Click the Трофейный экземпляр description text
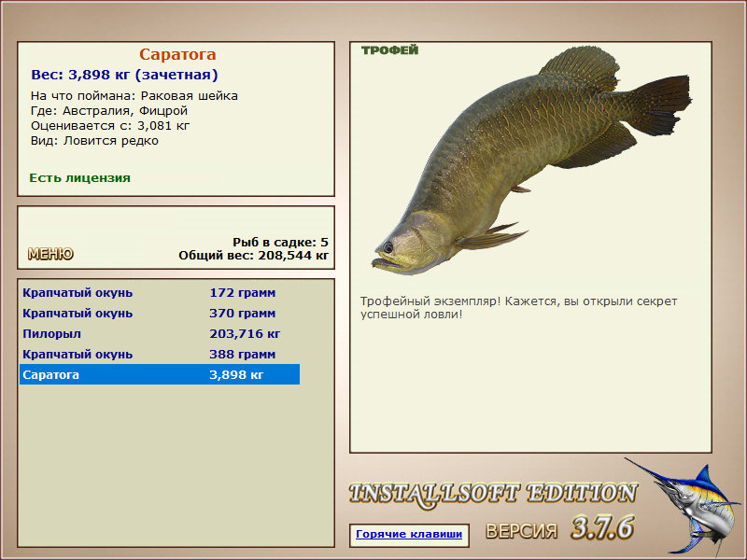Image resolution: width=747 pixels, height=560 pixels. [x=518, y=308]
